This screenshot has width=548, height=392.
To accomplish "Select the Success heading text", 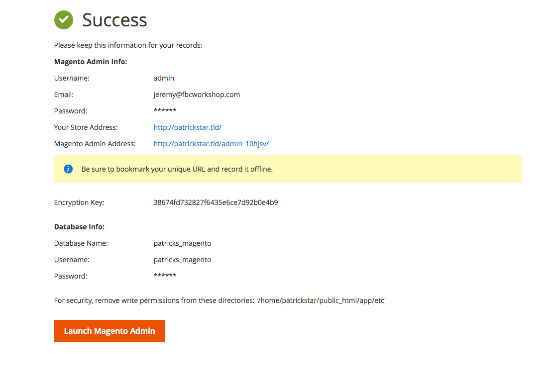I will (114, 20).
